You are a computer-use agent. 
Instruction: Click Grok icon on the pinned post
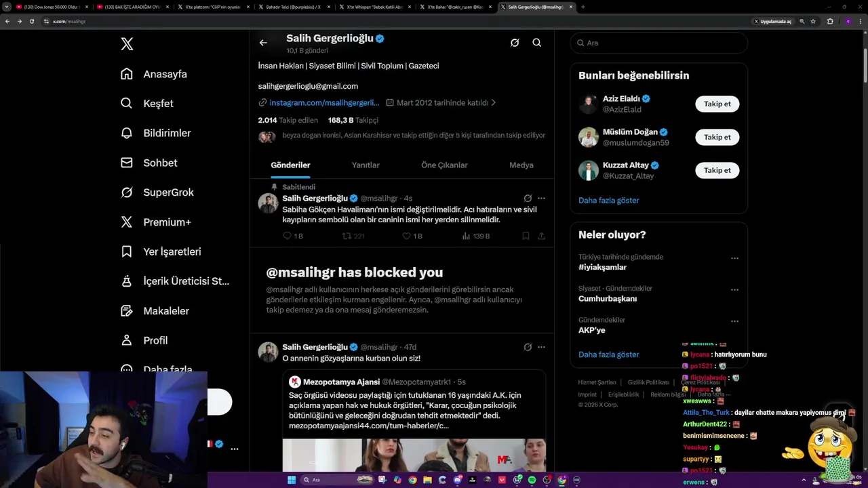point(528,199)
